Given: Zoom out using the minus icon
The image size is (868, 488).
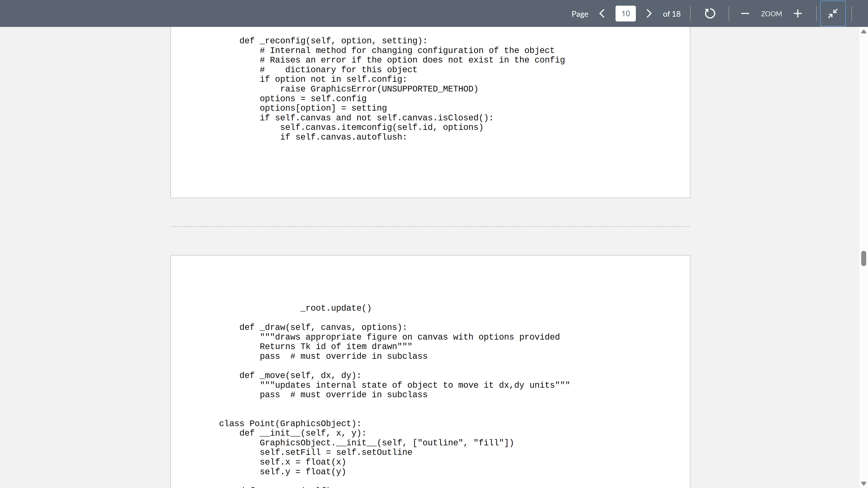Looking at the screenshot, I should [x=745, y=14].
